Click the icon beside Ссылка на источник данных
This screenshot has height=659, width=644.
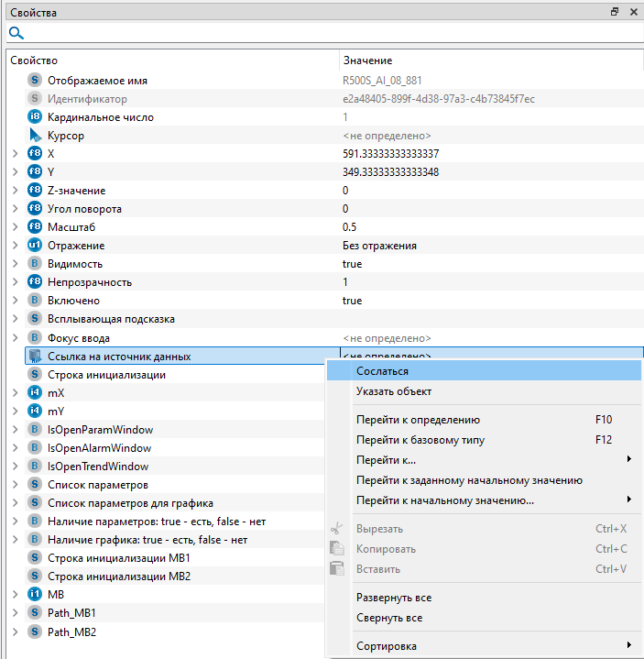[x=36, y=356]
